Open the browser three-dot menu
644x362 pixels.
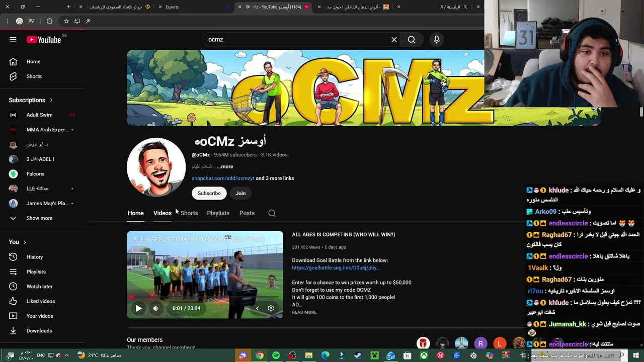(7, 21)
